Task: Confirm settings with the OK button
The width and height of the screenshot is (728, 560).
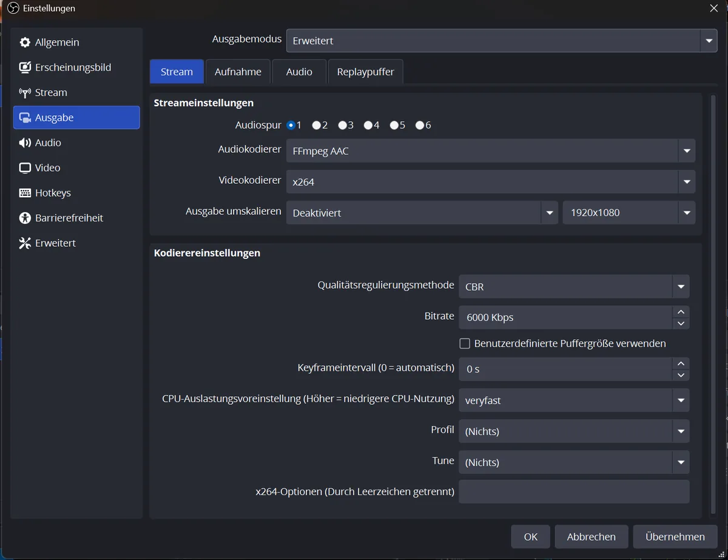Action: (x=531, y=537)
